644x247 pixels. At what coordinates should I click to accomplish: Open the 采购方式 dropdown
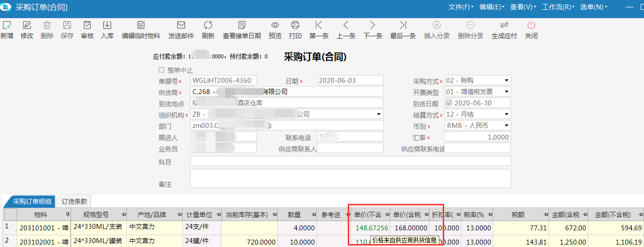[506, 80]
